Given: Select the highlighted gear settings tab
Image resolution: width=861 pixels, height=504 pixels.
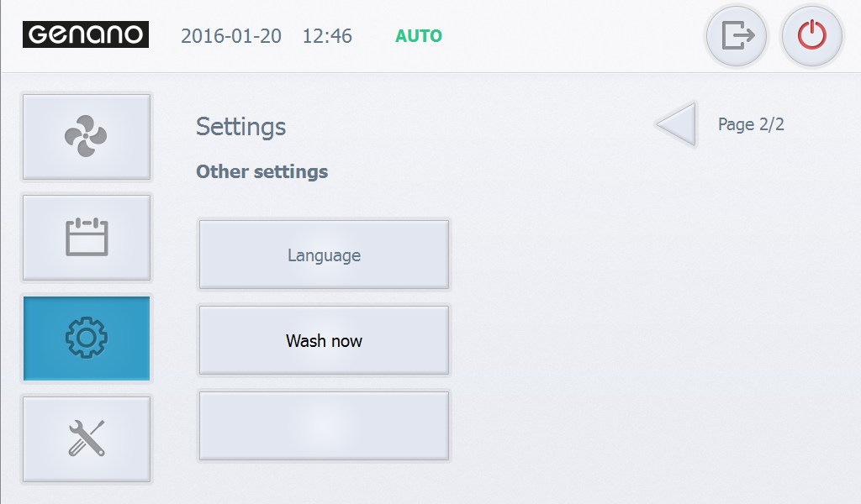Looking at the screenshot, I should [87, 339].
